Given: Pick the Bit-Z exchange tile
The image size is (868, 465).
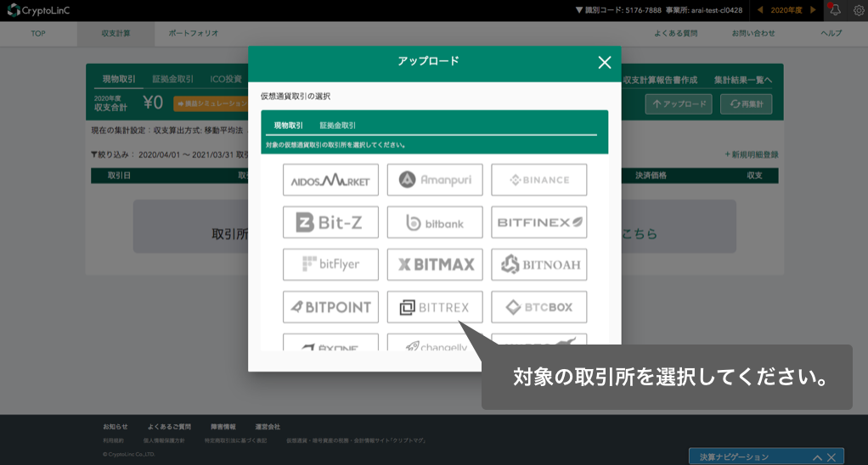Looking at the screenshot, I should coord(330,222).
